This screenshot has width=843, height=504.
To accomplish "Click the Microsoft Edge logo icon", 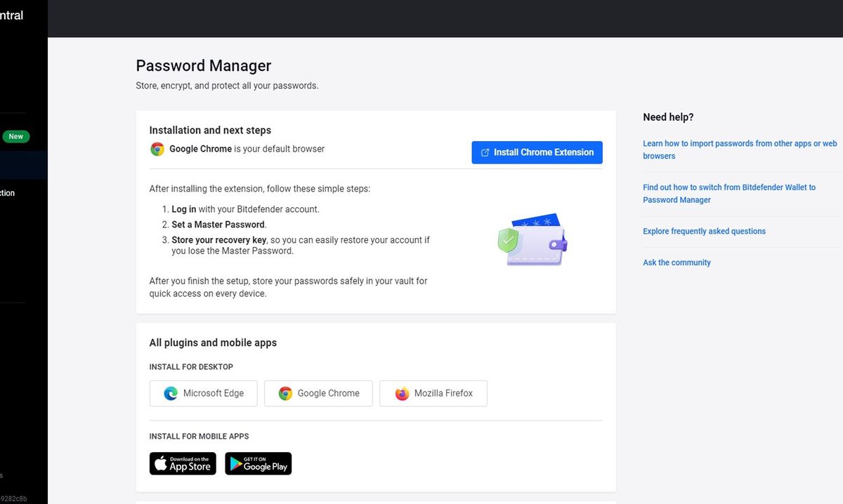I will tap(171, 394).
